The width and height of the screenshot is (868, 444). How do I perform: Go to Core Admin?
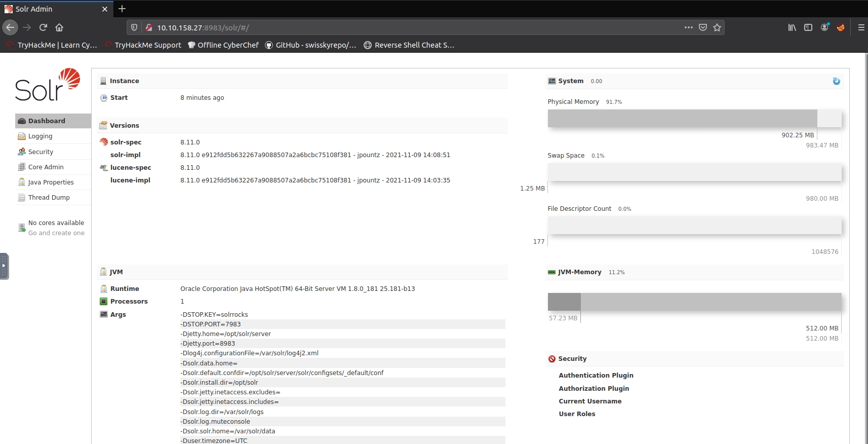click(46, 167)
